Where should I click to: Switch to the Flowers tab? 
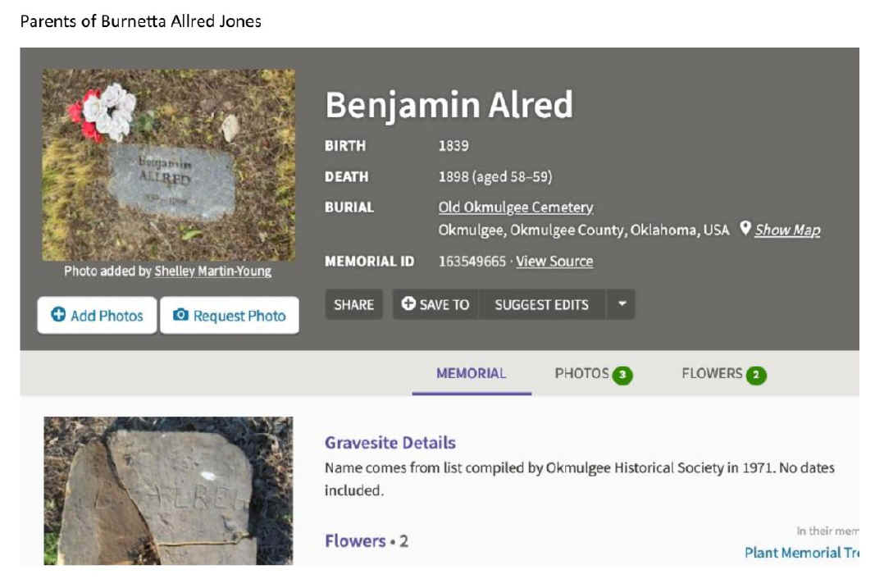pyautogui.click(x=711, y=374)
